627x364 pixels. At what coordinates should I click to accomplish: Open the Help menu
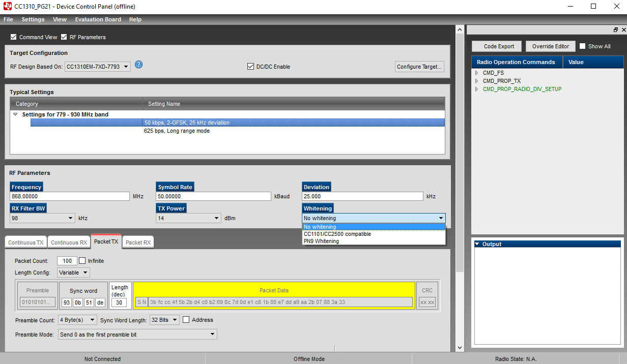135,19
